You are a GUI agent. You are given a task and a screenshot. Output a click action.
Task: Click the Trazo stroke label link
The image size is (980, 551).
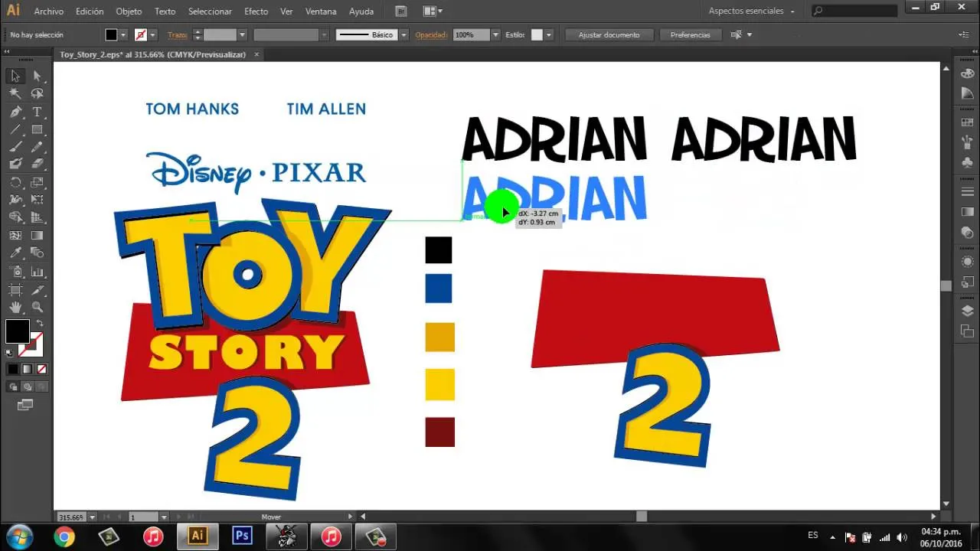177,35
